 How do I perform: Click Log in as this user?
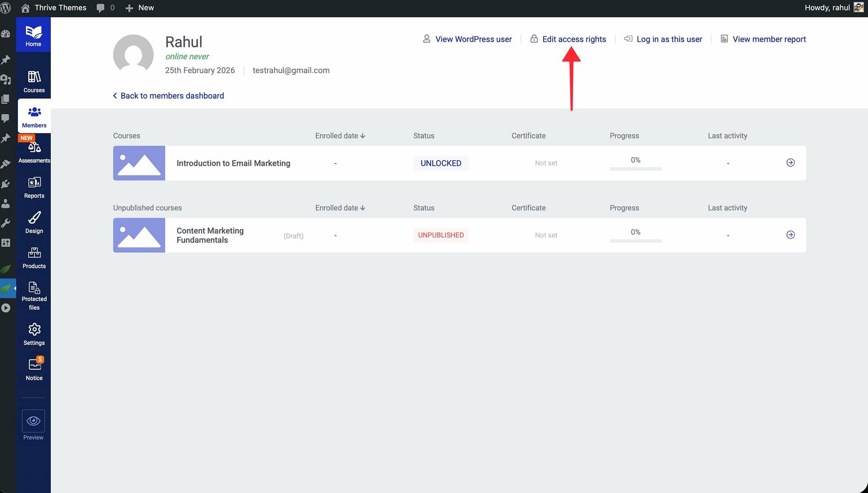point(669,39)
